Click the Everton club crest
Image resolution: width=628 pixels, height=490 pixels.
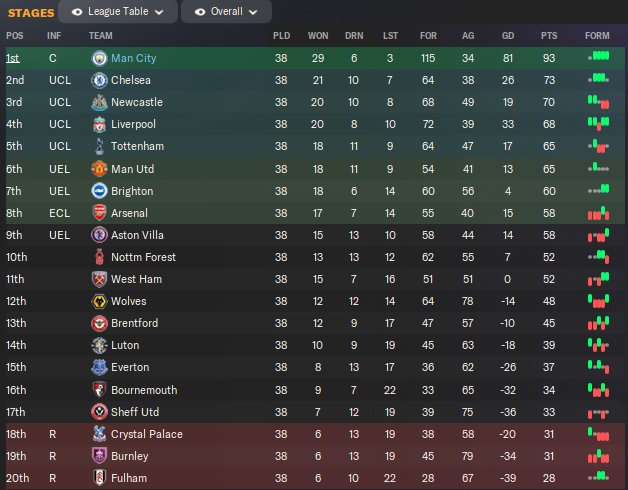99,367
